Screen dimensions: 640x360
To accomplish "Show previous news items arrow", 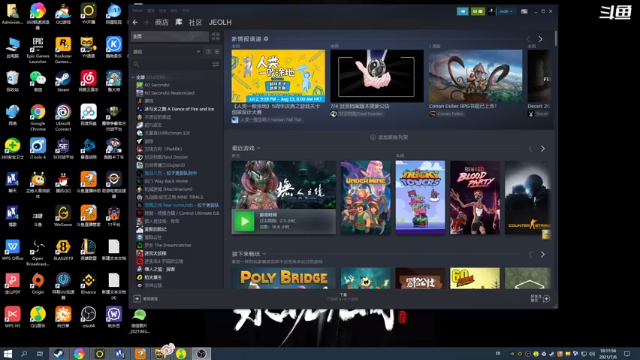I will pyautogui.click(x=529, y=39).
